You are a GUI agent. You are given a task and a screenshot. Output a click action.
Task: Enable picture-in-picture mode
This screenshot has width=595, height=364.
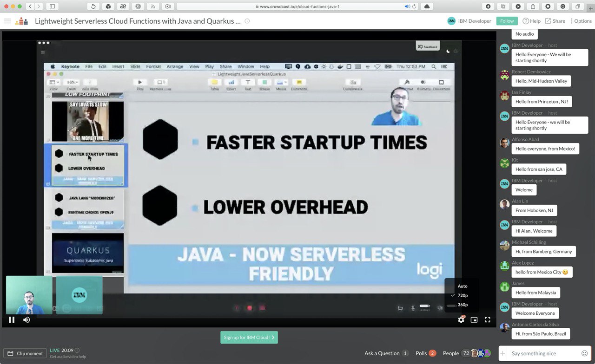tap(474, 319)
